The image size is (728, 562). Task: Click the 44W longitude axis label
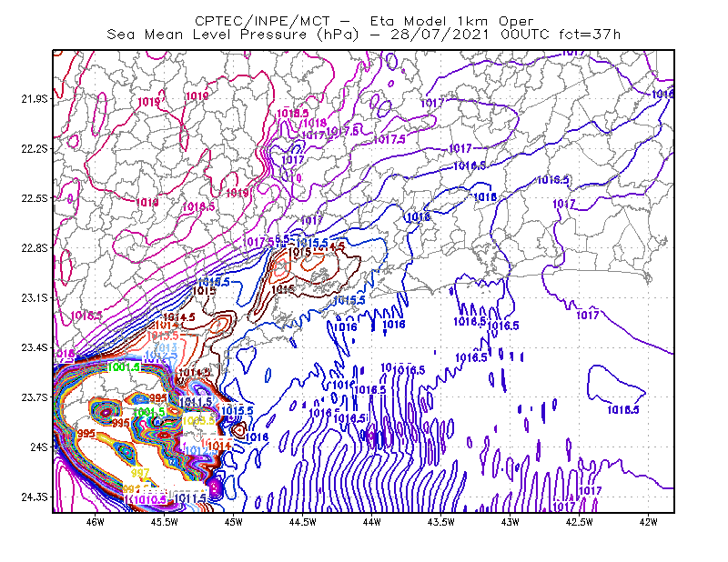coord(372,522)
